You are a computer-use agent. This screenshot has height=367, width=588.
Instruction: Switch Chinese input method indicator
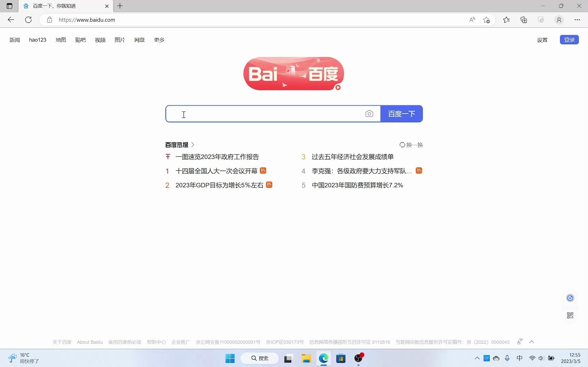coord(519,358)
